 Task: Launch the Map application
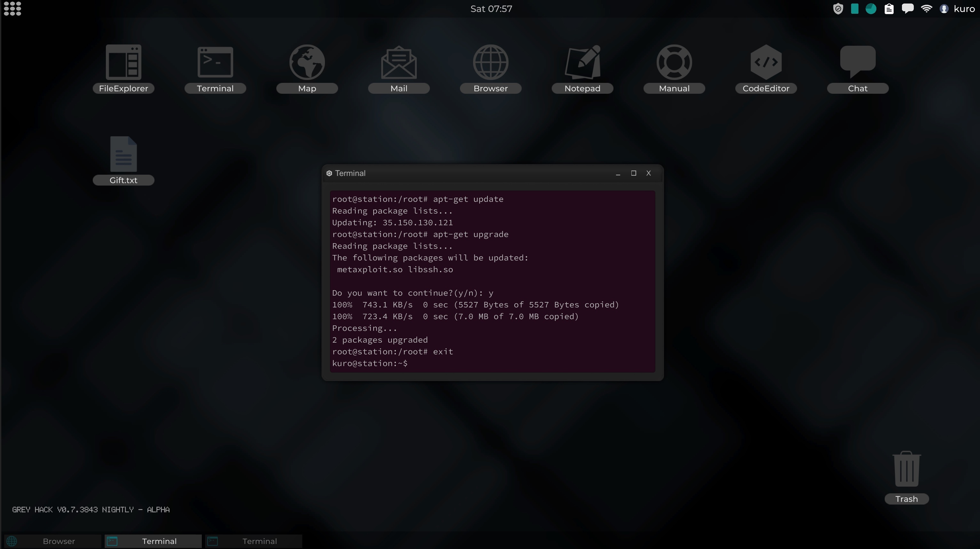(307, 68)
